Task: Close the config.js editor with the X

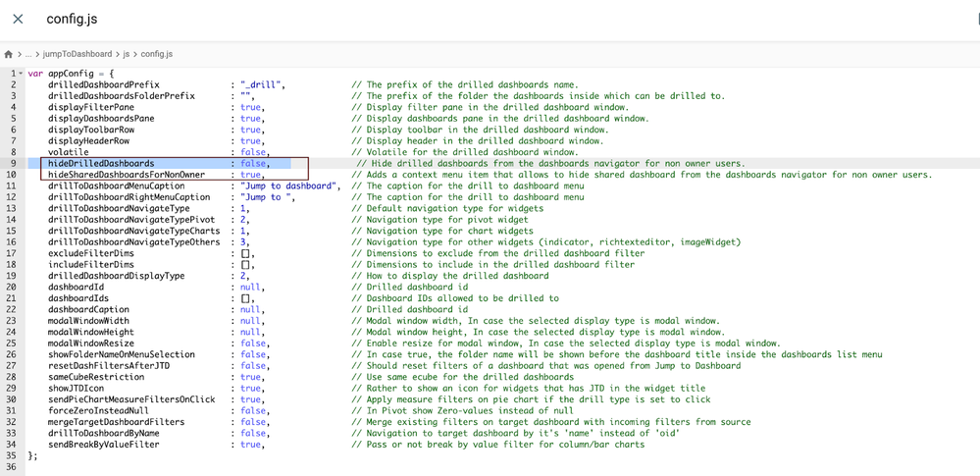Action: click(x=18, y=19)
